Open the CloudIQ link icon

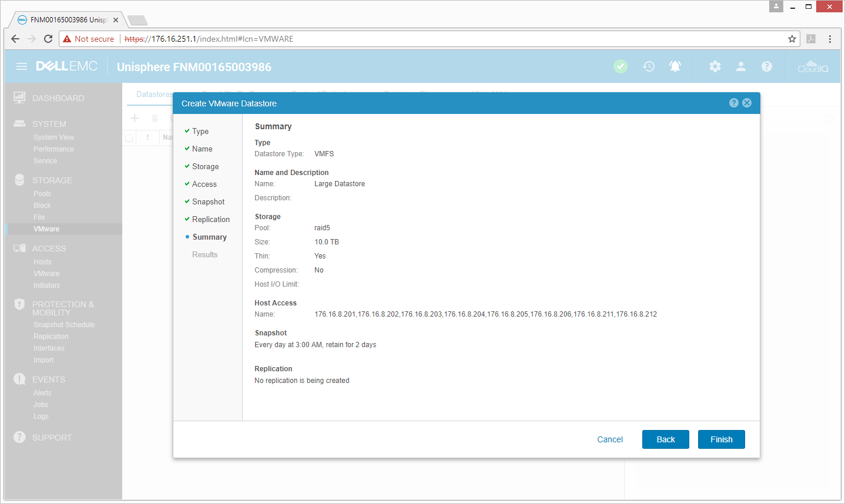tap(813, 66)
